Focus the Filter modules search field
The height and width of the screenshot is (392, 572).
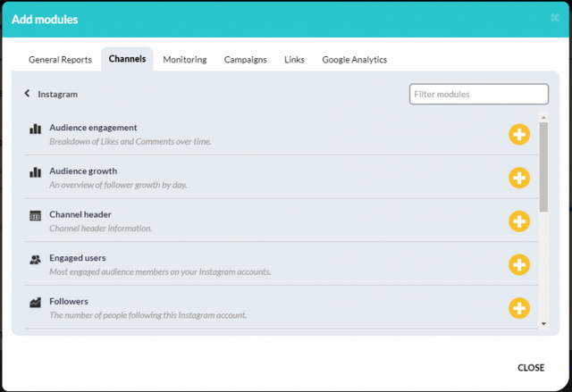pyautogui.click(x=479, y=94)
